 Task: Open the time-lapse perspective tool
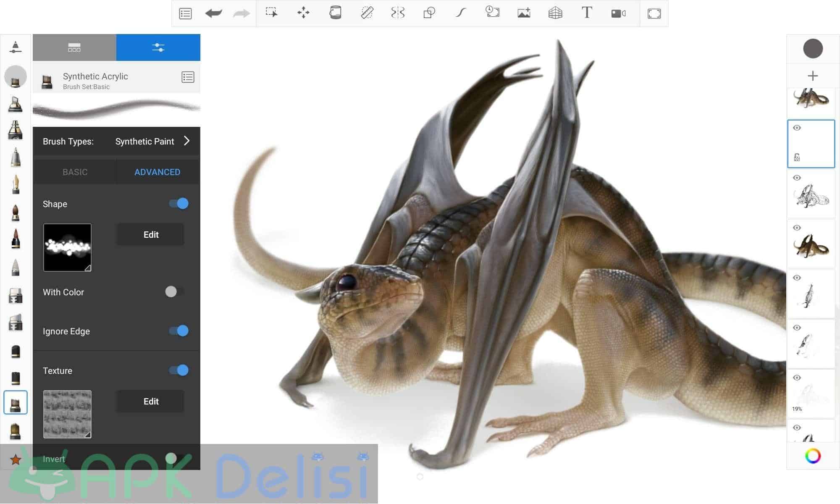coord(492,12)
